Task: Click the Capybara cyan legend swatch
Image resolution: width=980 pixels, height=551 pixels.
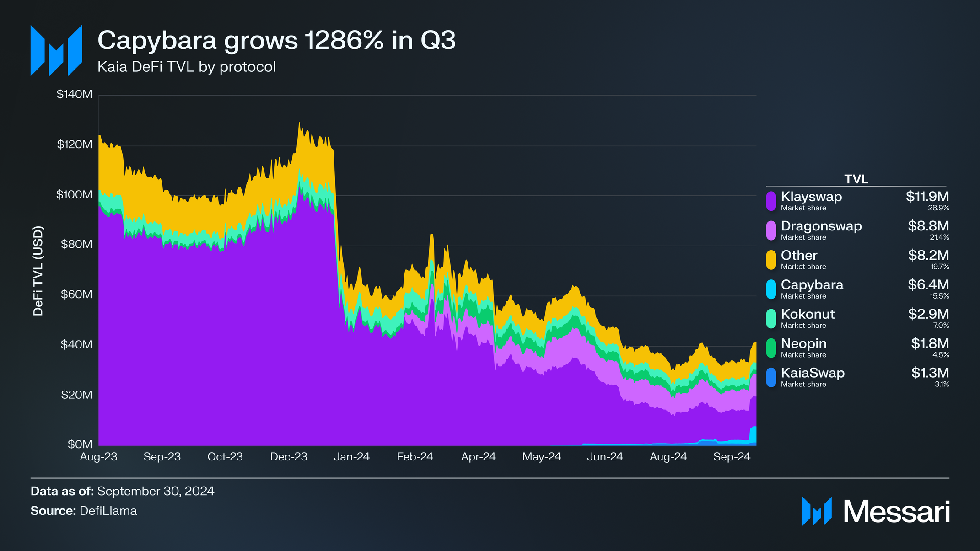Action: click(771, 289)
